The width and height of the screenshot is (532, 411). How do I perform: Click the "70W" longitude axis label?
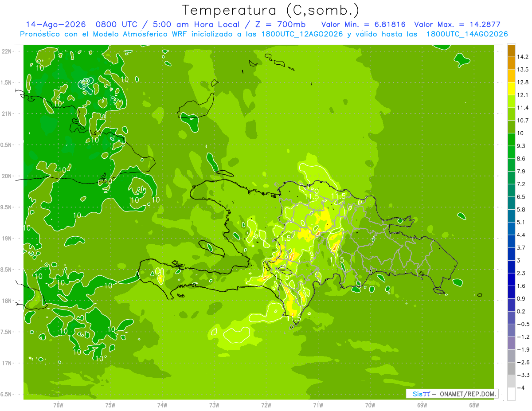point(370,405)
